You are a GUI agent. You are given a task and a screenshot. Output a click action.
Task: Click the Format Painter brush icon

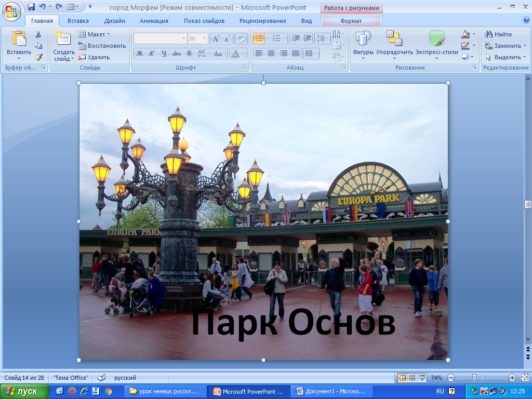pos(38,57)
